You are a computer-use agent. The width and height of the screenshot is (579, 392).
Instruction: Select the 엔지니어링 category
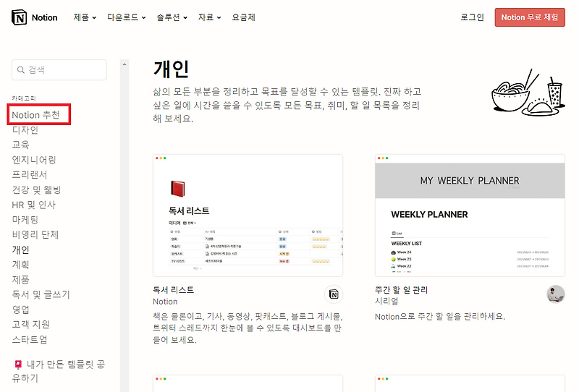pyautogui.click(x=34, y=160)
